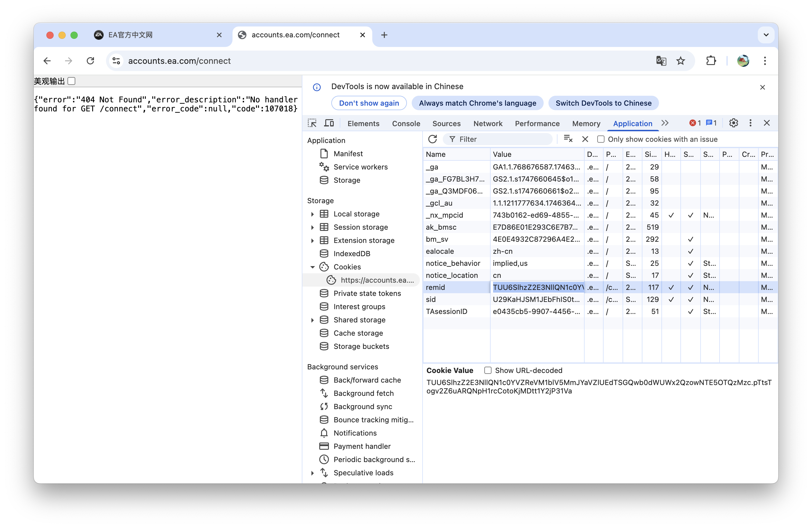Screen dimensions: 812x528
Task: Open the tab search dropdown arrow
Action: pyautogui.click(x=766, y=35)
